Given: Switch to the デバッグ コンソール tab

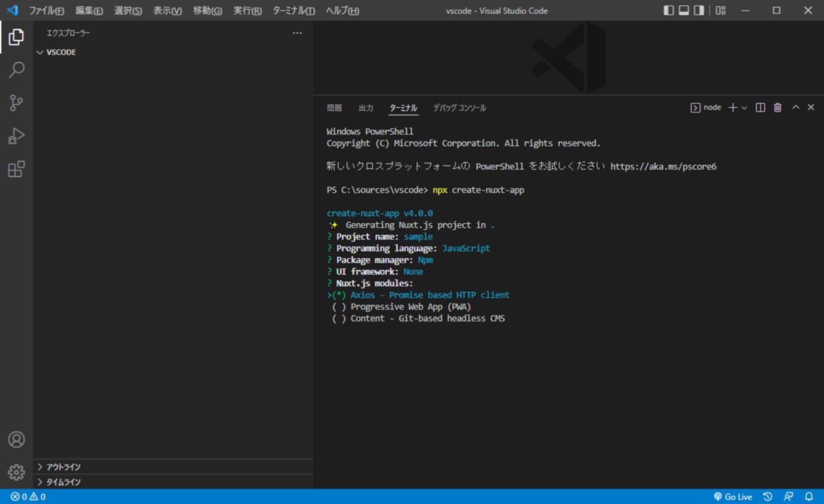Looking at the screenshot, I should point(459,108).
